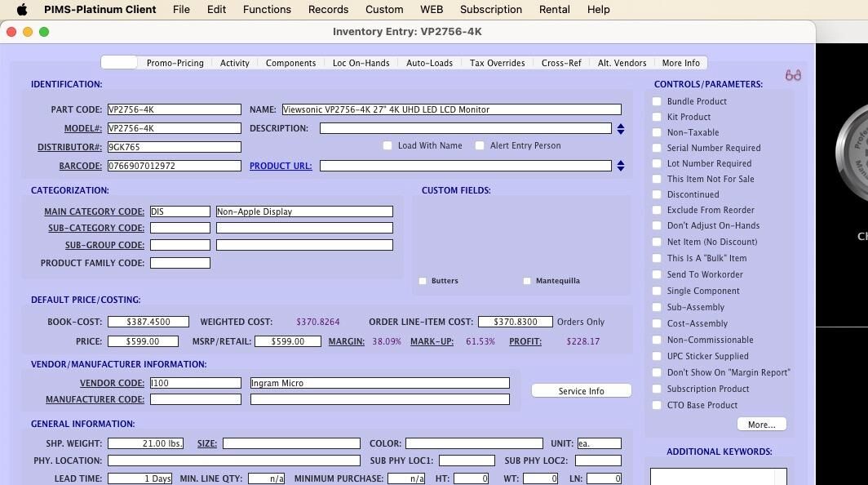
Task: Open the PRODUCT URL link
Action: (281, 166)
